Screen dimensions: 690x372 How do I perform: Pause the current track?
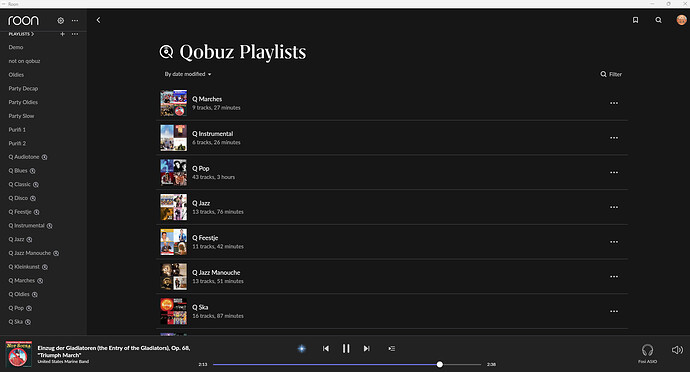click(346, 349)
